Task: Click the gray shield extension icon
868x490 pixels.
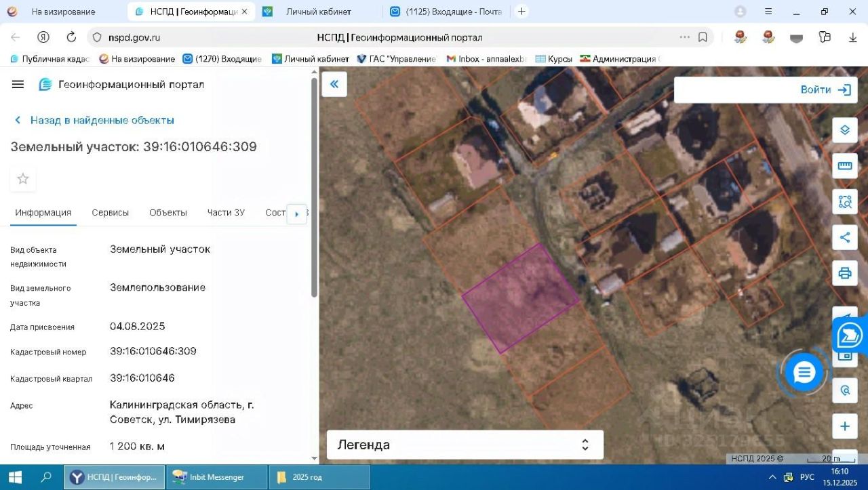Action: tap(797, 38)
